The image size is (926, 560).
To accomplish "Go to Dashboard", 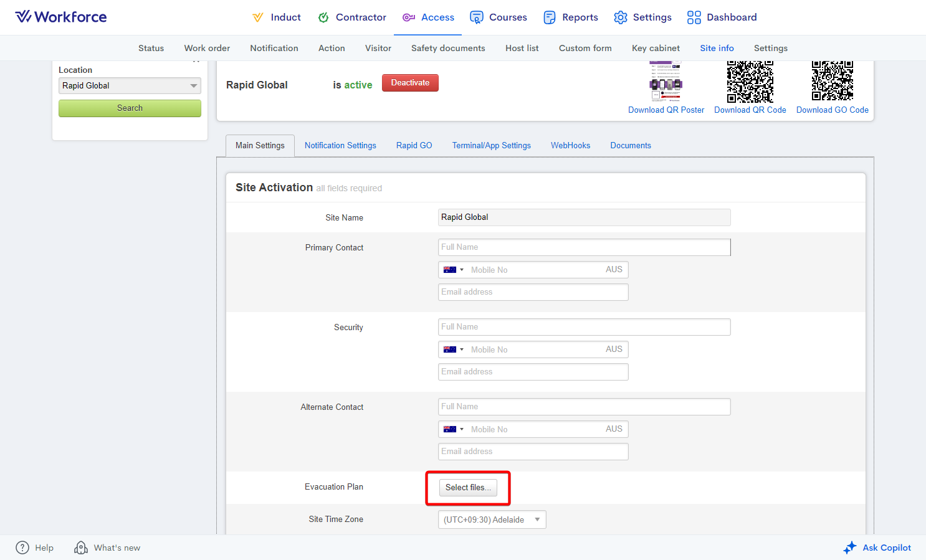I will click(x=722, y=17).
